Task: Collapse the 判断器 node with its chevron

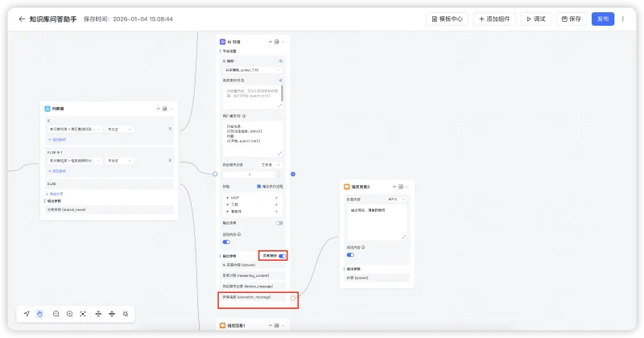Action: pos(158,109)
